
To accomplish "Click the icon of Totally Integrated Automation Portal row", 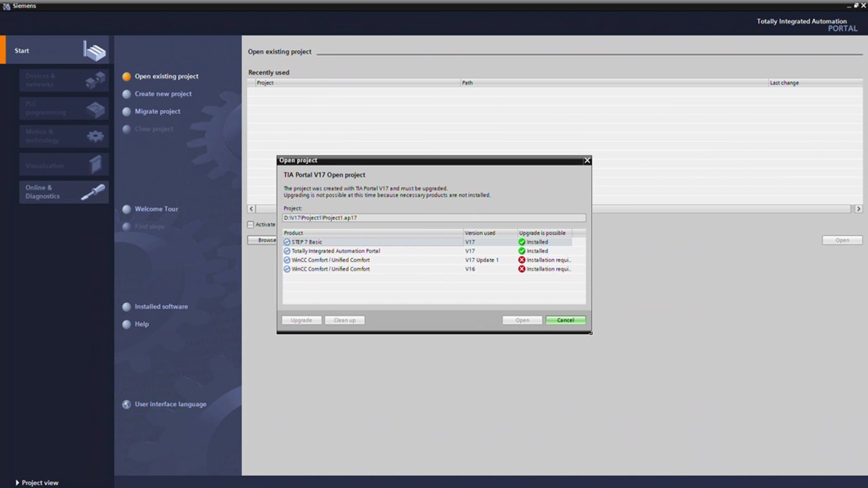I will [287, 251].
